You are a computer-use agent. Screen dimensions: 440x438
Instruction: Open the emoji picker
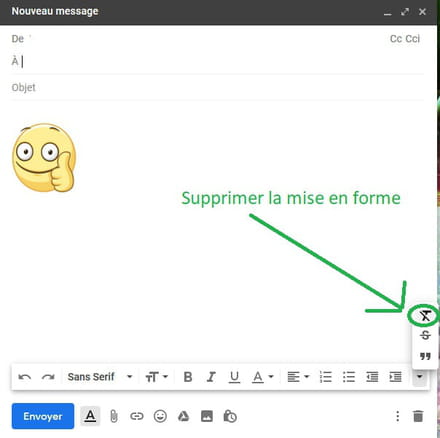[x=160, y=416]
